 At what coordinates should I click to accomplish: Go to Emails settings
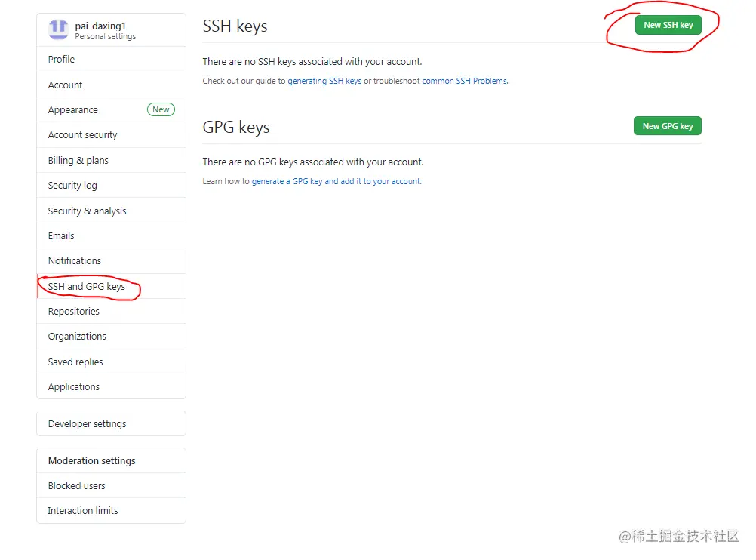[112, 236]
